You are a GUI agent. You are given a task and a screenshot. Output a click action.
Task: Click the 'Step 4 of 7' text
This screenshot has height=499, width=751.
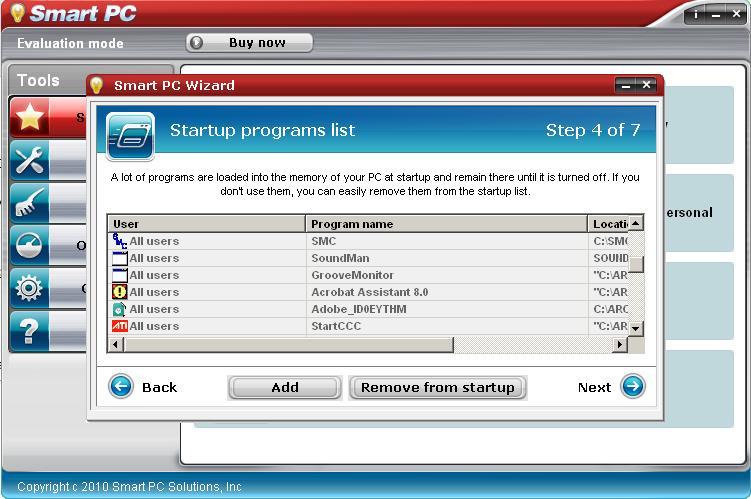point(593,130)
